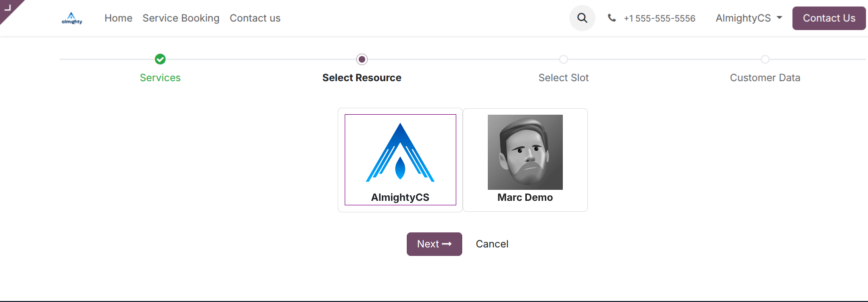Cancel the booking process
Viewport: 868px width, 302px height.
(492, 244)
